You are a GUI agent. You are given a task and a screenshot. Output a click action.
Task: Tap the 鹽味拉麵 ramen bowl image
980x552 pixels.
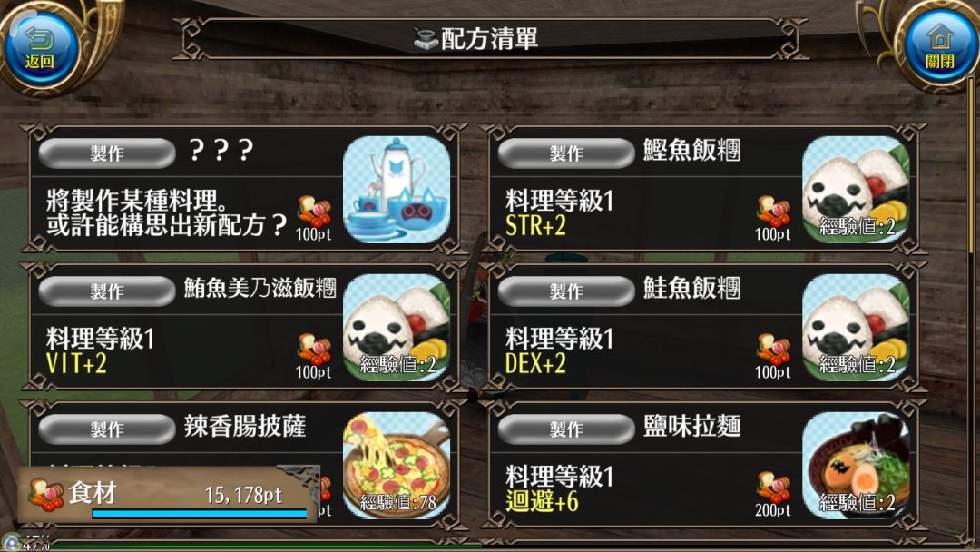pos(856,465)
